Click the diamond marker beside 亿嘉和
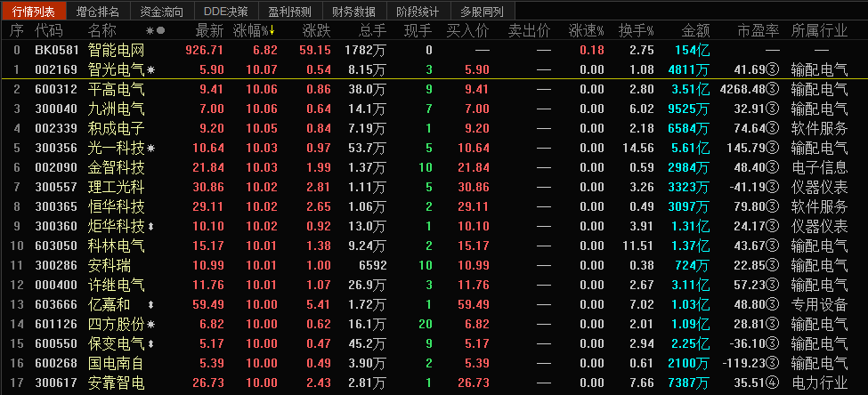The width and height of the screenshot is (868, 395). [x=151, y=305]
